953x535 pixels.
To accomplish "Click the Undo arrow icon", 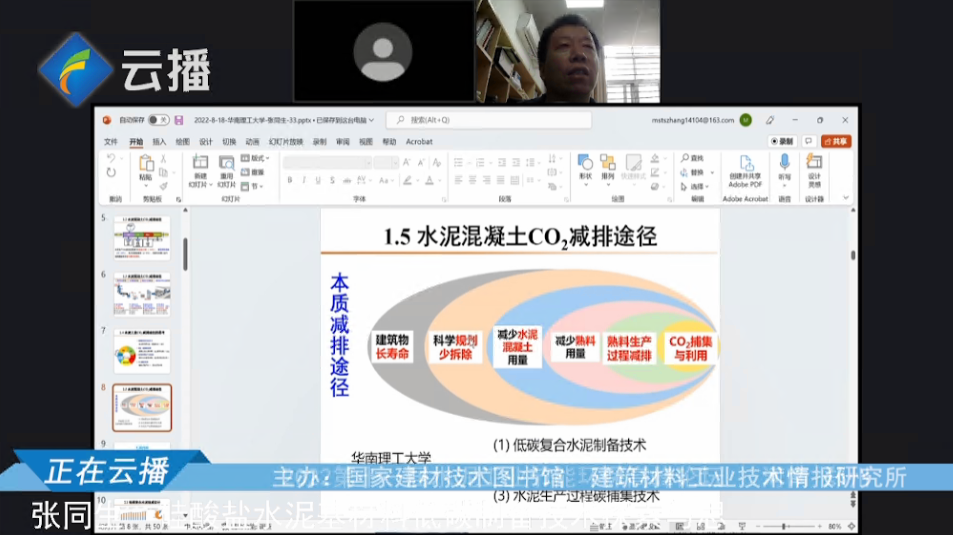I will point(111,158).
